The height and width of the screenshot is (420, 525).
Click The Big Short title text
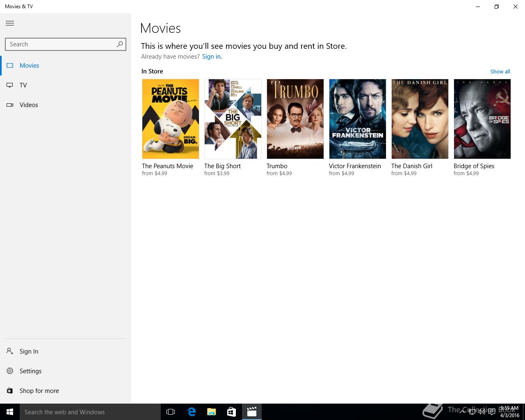click(x=222, y=166)
